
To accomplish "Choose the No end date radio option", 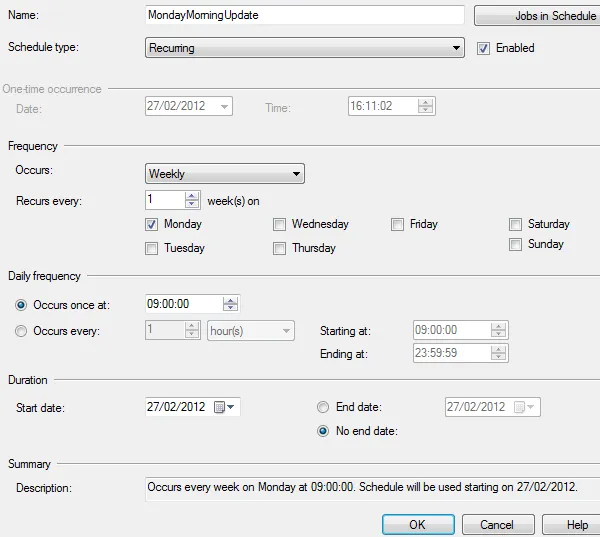I will click(322, 431).
